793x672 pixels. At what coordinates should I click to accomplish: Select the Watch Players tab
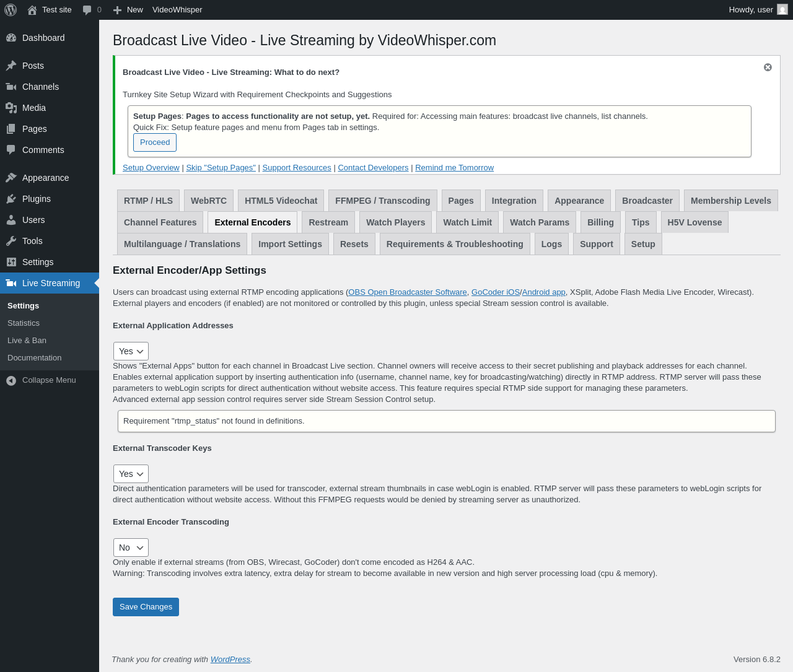395,222
